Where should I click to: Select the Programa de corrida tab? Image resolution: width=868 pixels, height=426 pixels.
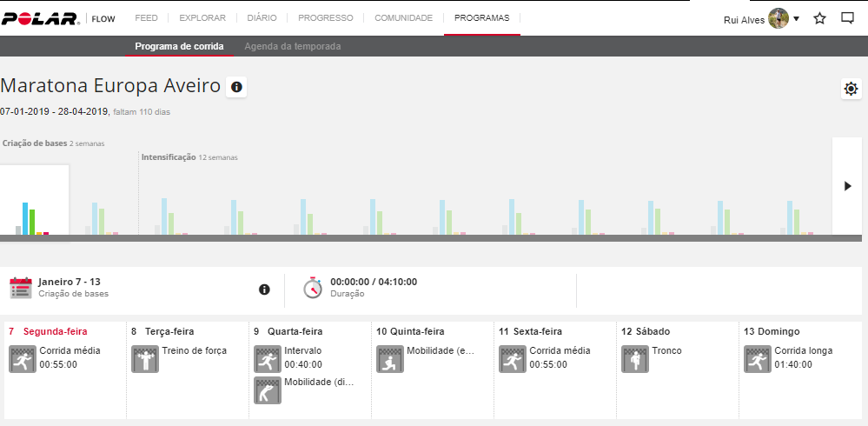(x=179, y=46)
